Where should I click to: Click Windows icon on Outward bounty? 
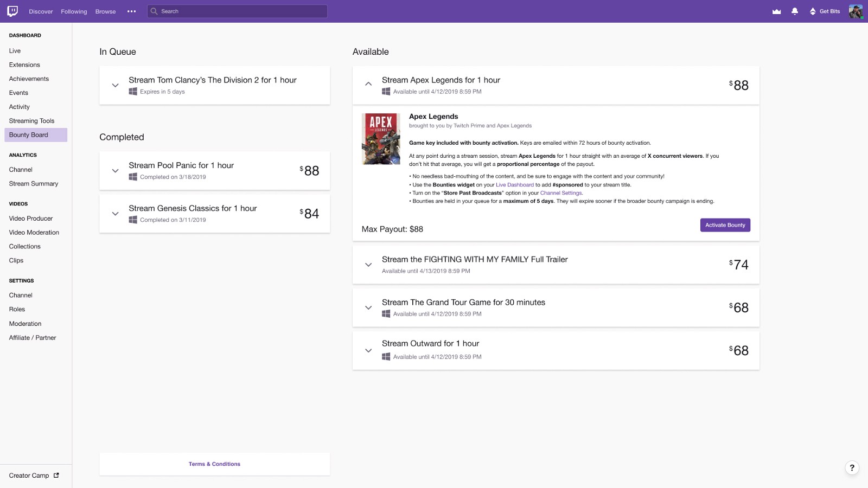(386, 357)
